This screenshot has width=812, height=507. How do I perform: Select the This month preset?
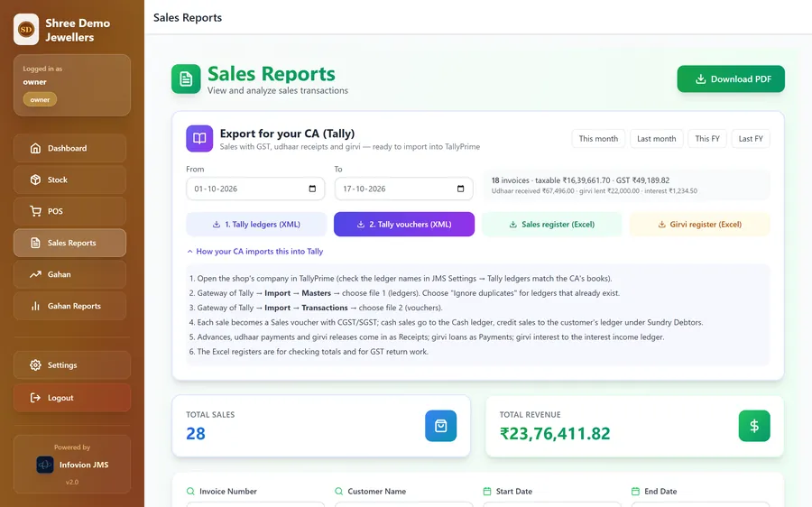[598, 138]
